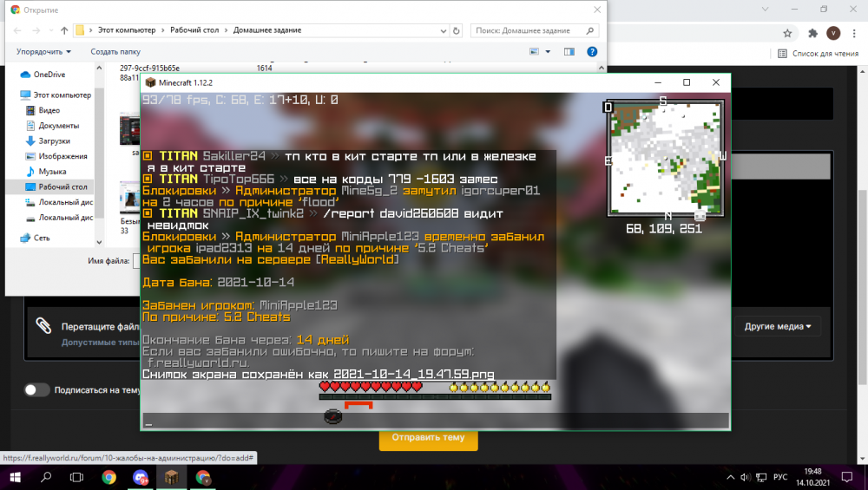The height and width of the screenshot is (490, 868).
Task: Click Домашнее задание breadcrumb in address bar
Action: tap(267, 30)
